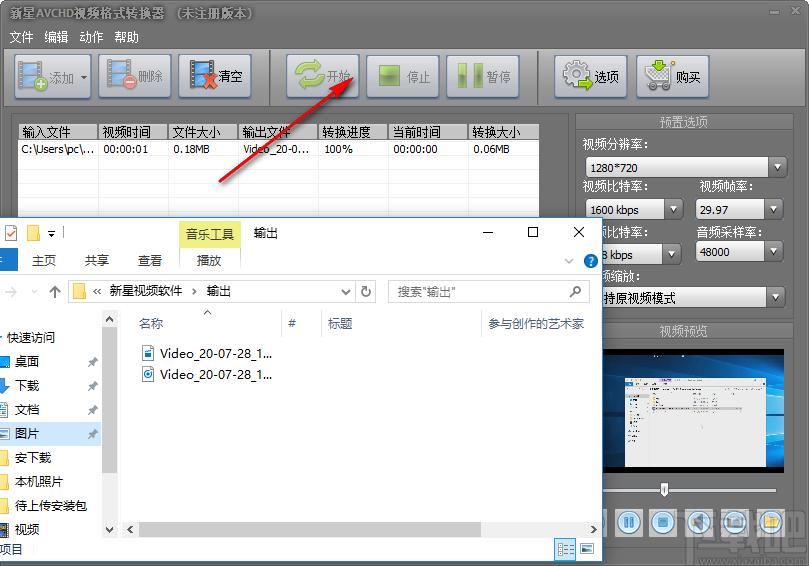Click the preview open folder icon
This screenshot has width=809, height=566.
(771, 522)
